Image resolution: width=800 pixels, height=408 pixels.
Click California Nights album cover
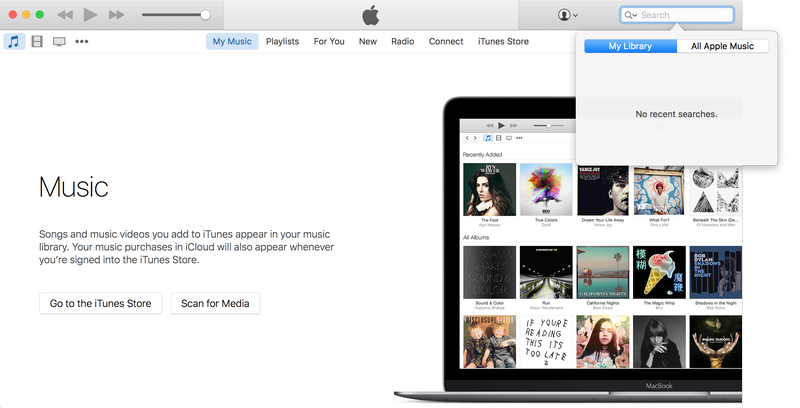603,272
